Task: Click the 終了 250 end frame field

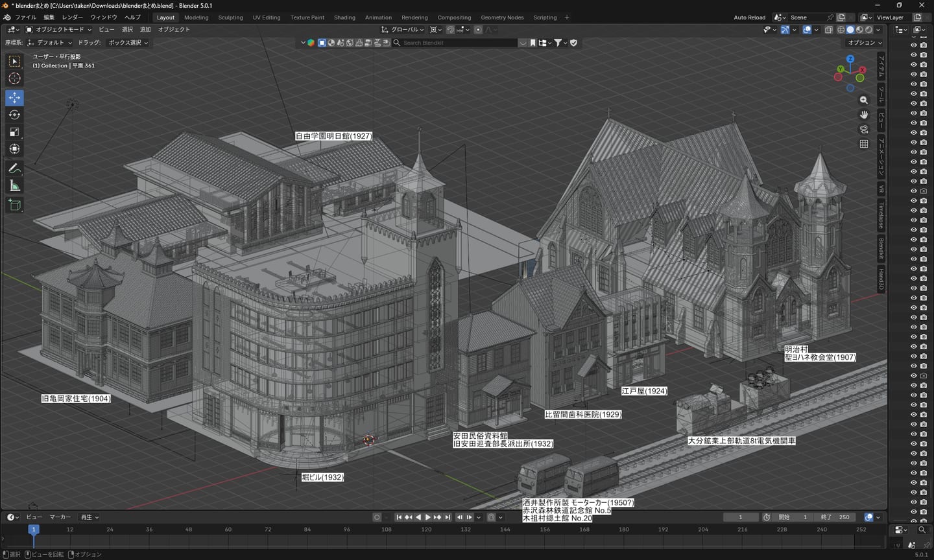Action: tap(835, 517)
